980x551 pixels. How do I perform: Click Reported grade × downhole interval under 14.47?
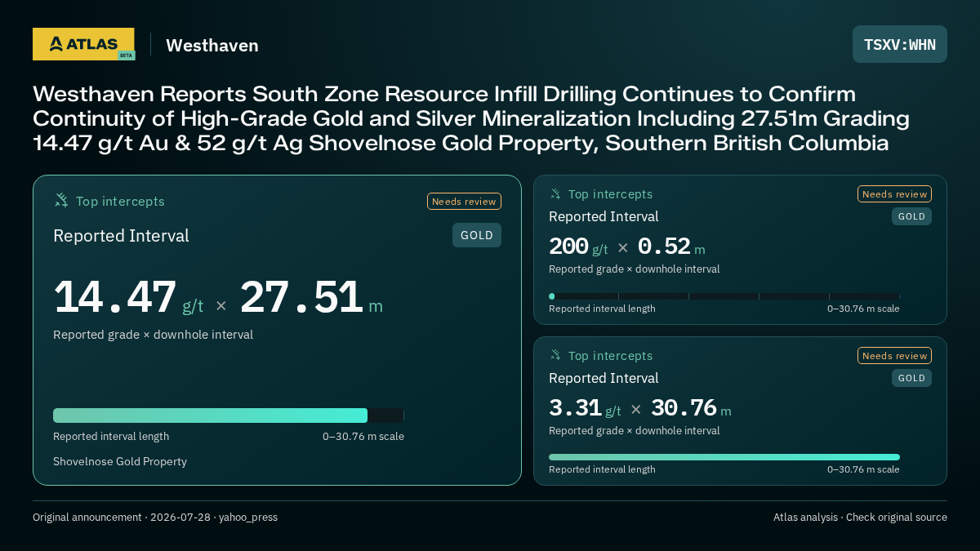(x=153, y=335)
